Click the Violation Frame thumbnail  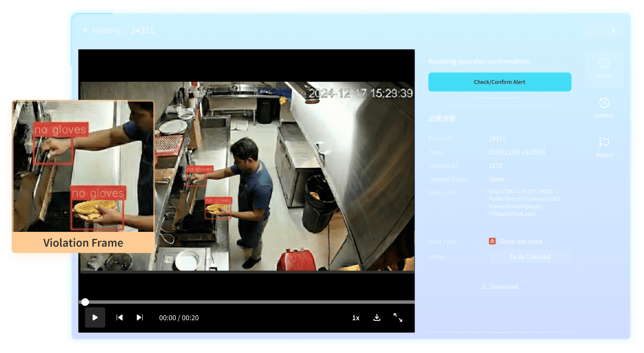click(83, 167)
